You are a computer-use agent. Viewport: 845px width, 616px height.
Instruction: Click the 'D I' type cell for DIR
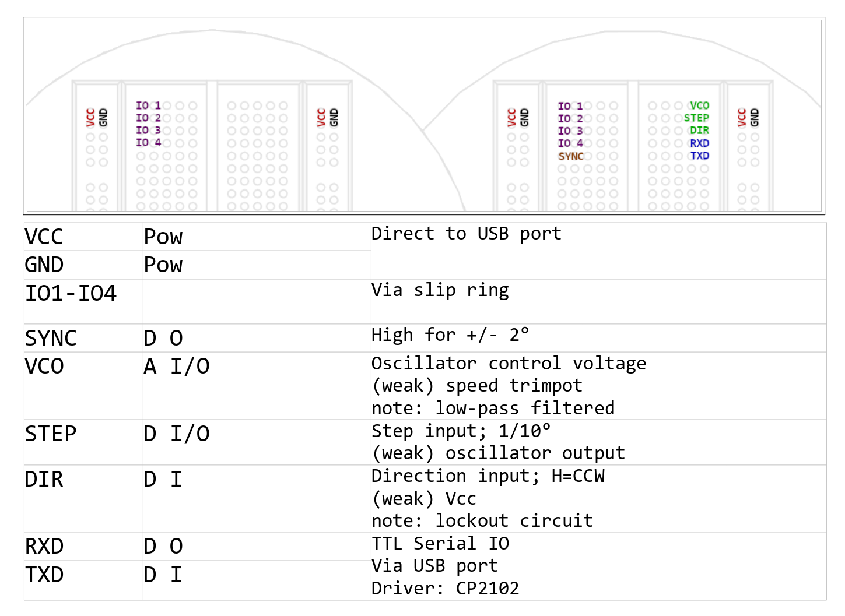pos(257,499)
